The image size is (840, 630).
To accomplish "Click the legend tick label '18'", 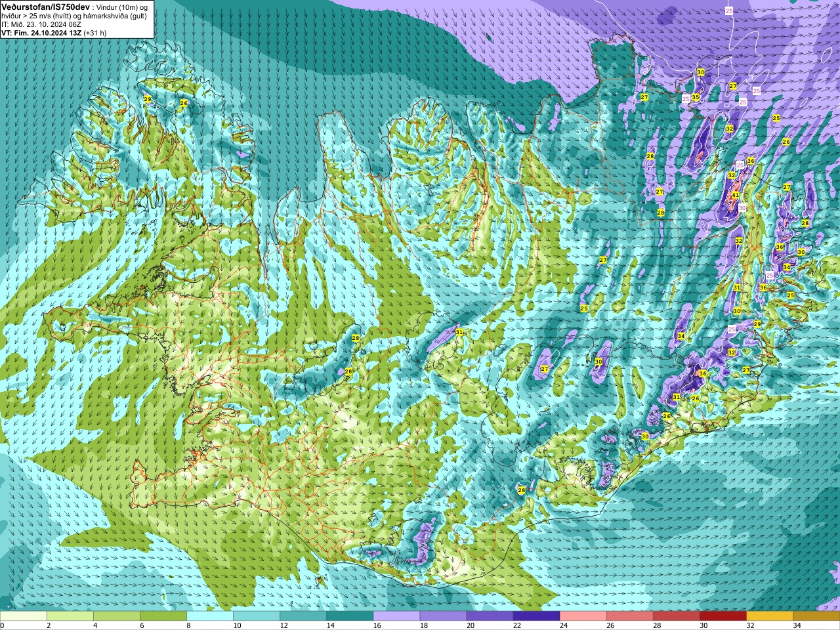I will pyautogui.click(x=424, y=625).
